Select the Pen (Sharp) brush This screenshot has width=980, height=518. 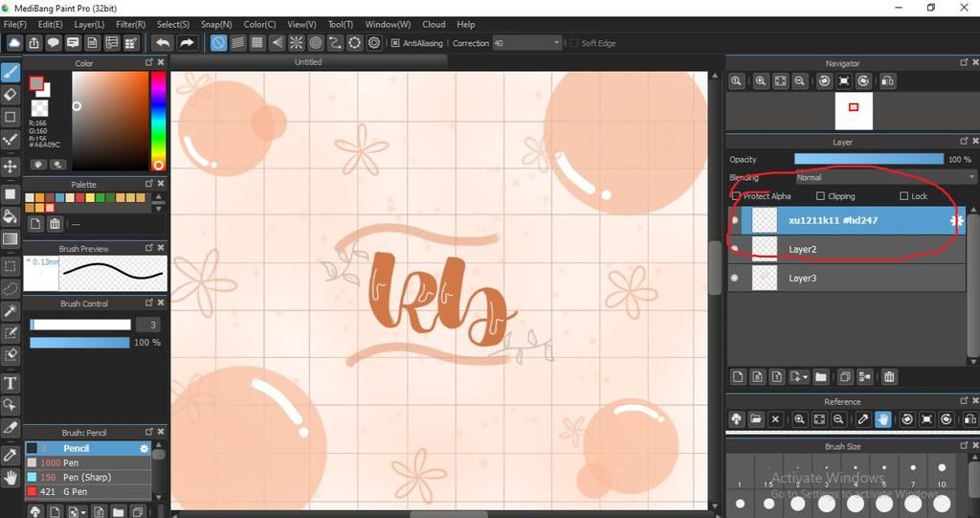pos(87,478)
